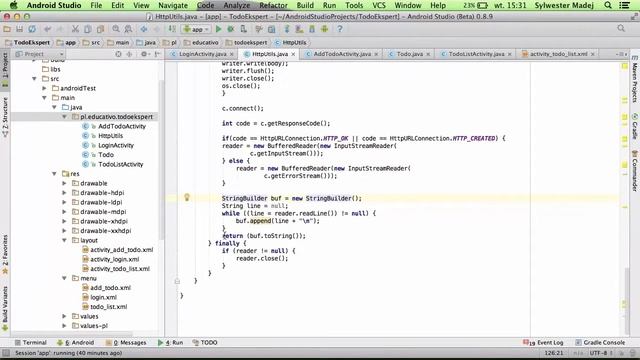Click the Sync Gradle files icon
Viewport: 640px width, 360px height.
tap(287, 29)
